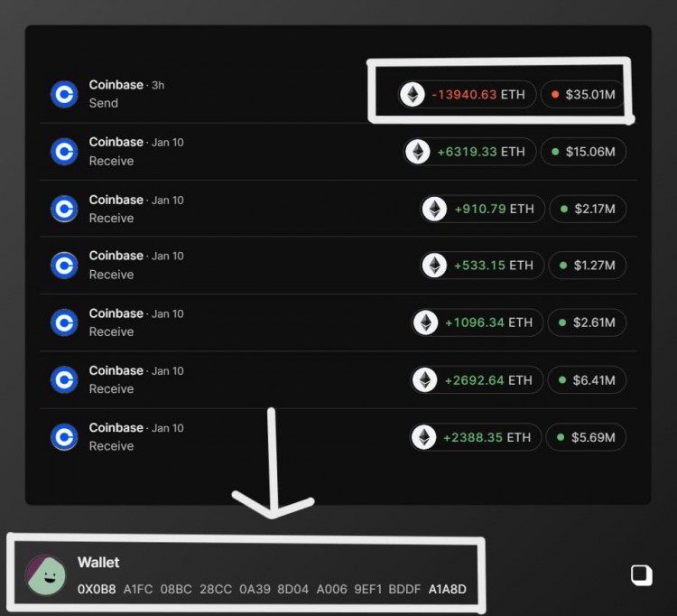Open the $6.41M value pill
Viewport: 677px width, 616px height.
pos(587,380)
